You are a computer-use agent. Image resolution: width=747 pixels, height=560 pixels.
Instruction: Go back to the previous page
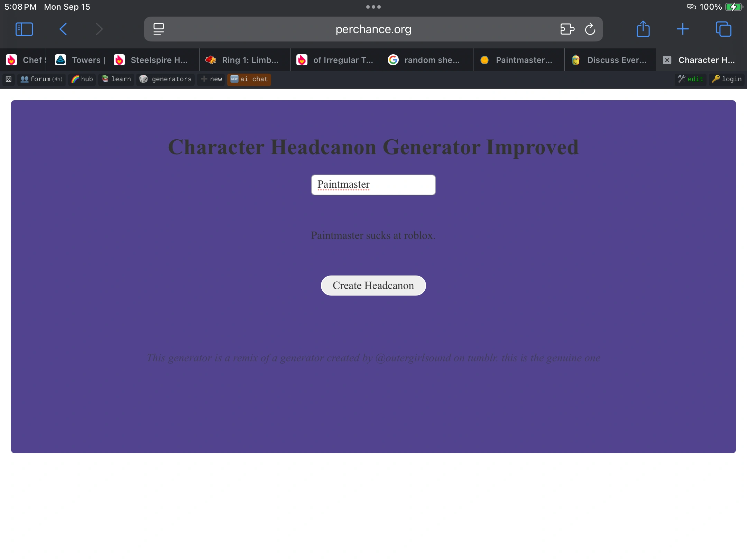coord(63,29)
